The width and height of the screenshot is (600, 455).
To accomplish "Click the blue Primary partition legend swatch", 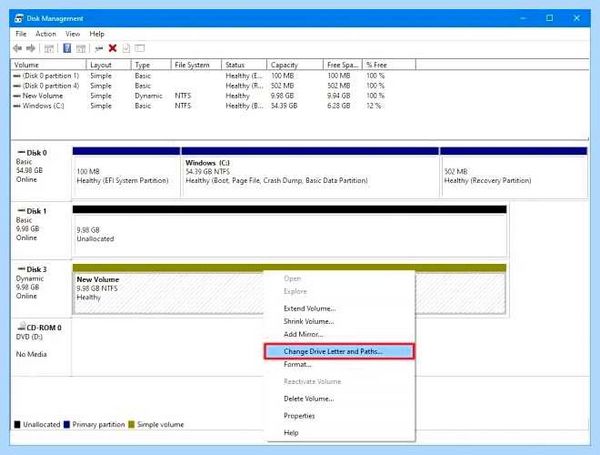I will coord(67,424).
